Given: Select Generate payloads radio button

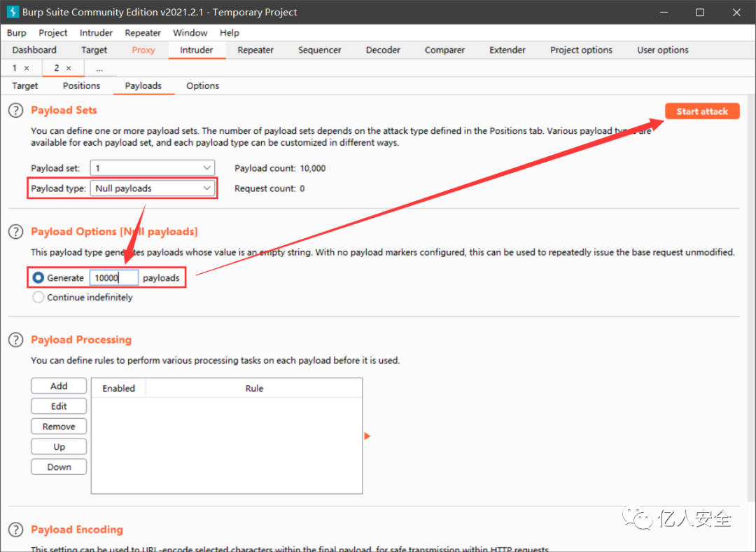Looking at the screenshot, I should (x=38, y=278).
